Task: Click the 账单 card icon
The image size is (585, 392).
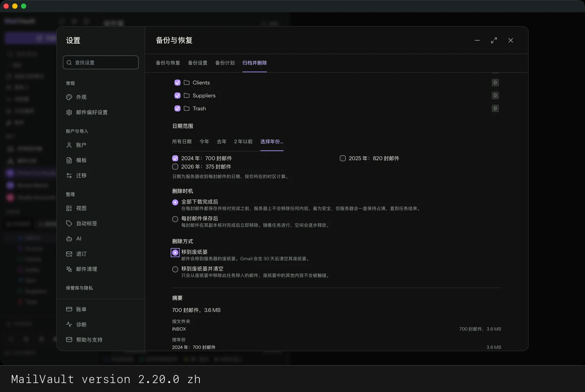Action: [69, 309]
